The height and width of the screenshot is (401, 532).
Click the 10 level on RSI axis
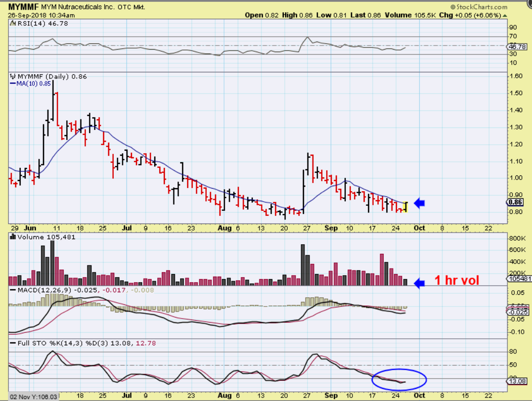[x=513, y=63]
